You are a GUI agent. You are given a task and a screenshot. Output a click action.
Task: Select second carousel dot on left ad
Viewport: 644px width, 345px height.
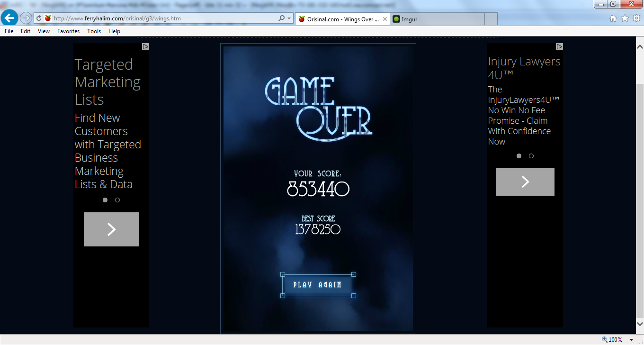(117, 200)
